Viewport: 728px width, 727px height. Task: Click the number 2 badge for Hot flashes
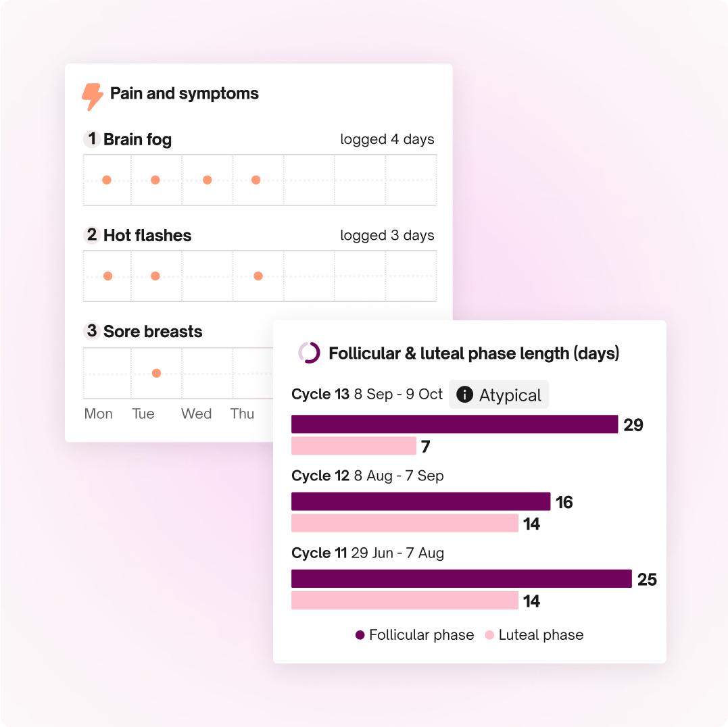tap(92, 235)
